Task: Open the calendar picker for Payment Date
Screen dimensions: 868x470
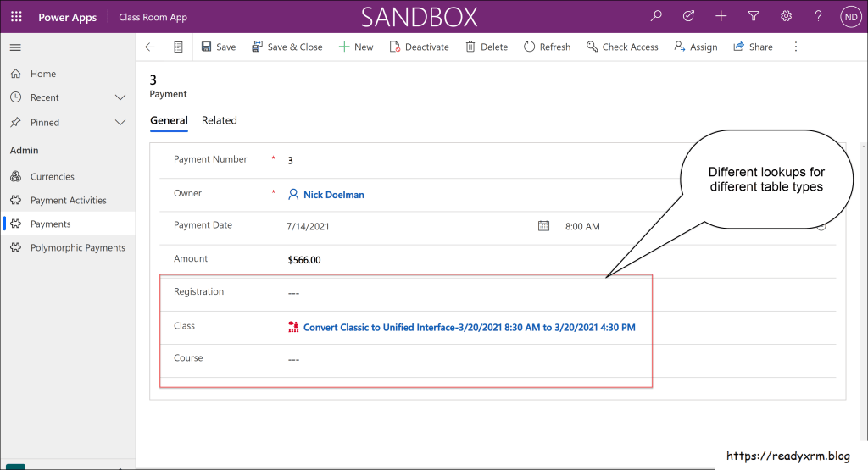Action: click(x=544, y=226)
